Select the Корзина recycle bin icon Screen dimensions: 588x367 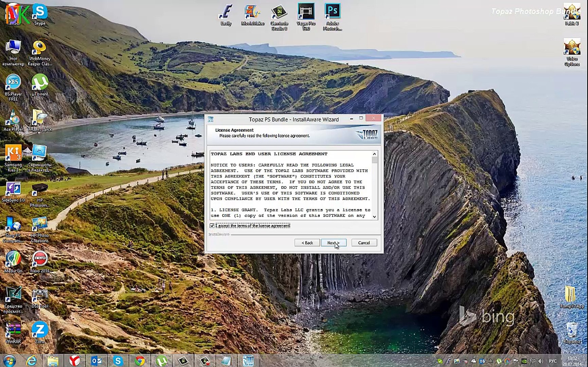pos(572,333)
